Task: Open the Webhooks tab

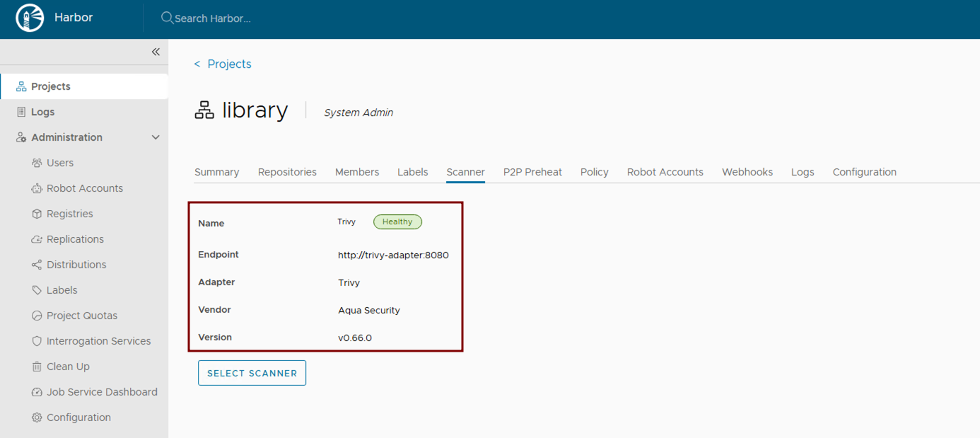Action: pos(747,171)
